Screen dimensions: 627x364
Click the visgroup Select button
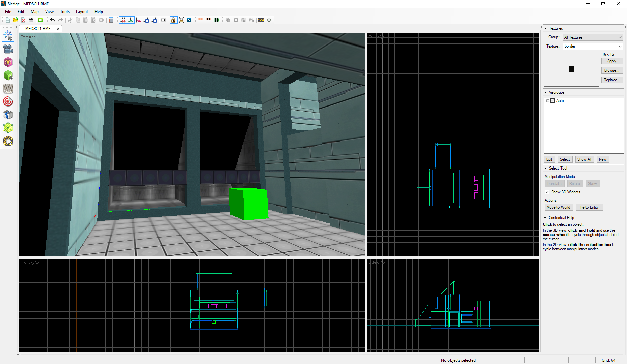(x=565, y=159)
